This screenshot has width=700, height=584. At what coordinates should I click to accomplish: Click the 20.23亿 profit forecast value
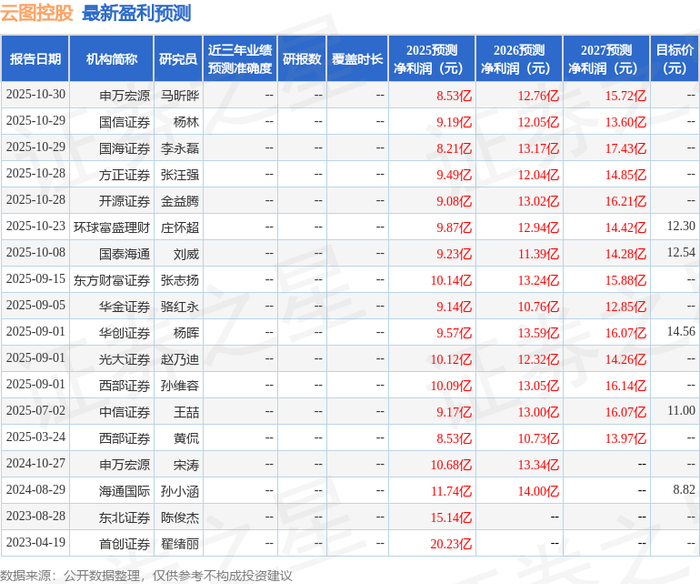click(x=451, y=544)
